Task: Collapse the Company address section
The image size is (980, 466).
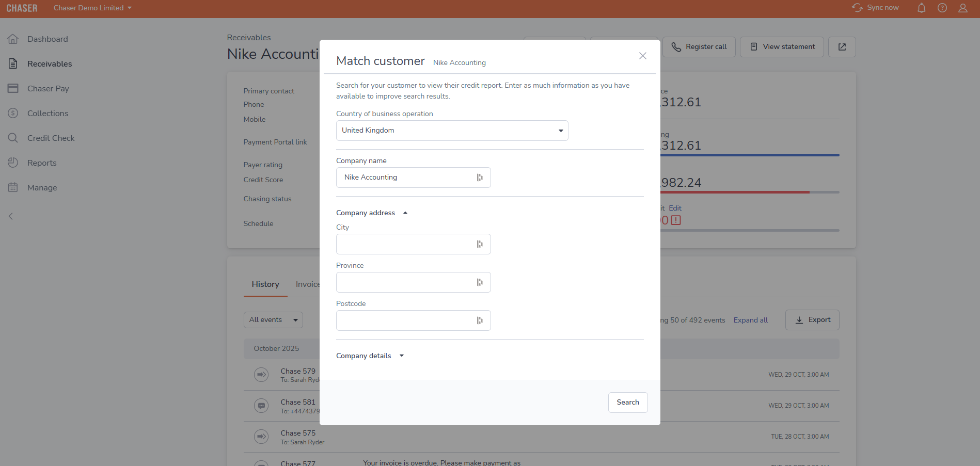Action: coord(405,213)
